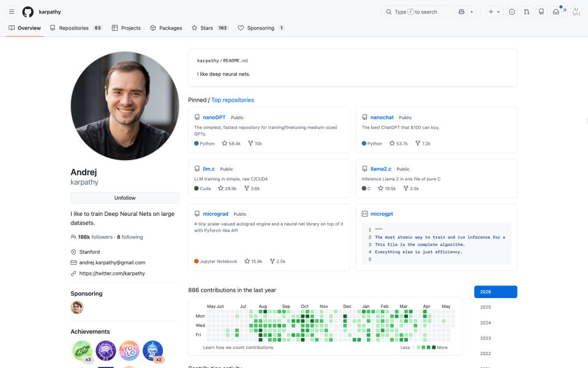
Task: Select year 2026 contributions
Action: click(496, 292)
